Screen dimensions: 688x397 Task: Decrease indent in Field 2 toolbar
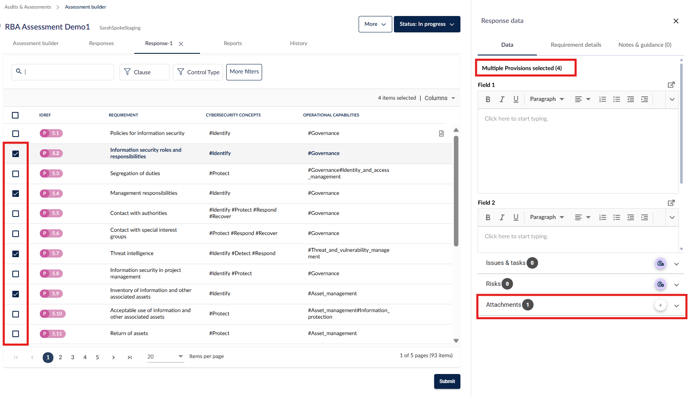coord(631,217)
